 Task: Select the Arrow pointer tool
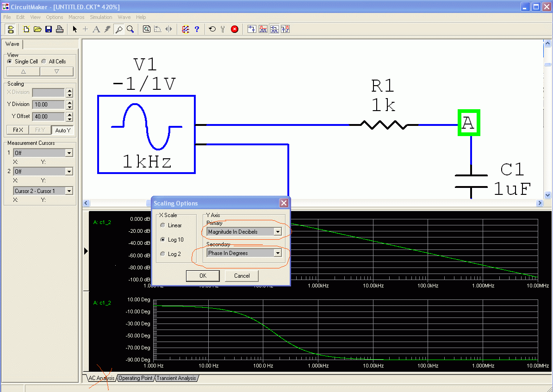[x=75, y=29]
